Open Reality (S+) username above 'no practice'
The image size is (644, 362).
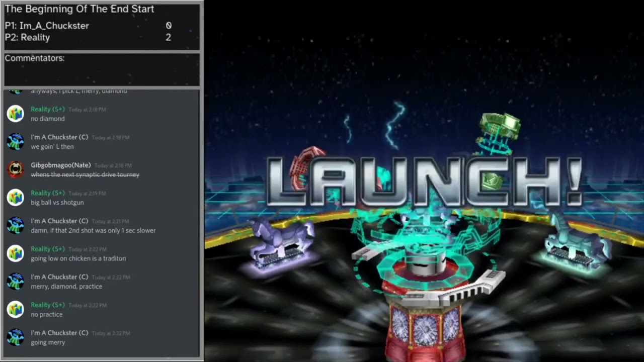pyautogui.click(x=48, y=305)
